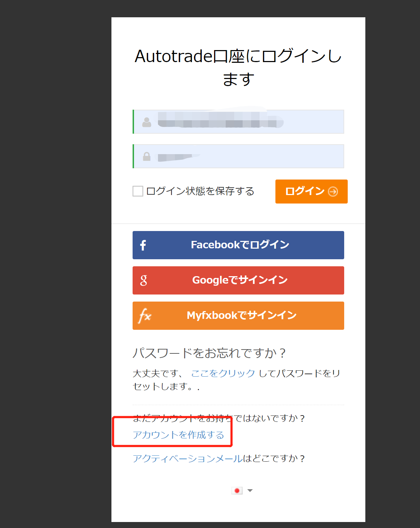Open the アカウントを作成する link
The height and width of the screenshot is (528, 420).
click(178, 435)
